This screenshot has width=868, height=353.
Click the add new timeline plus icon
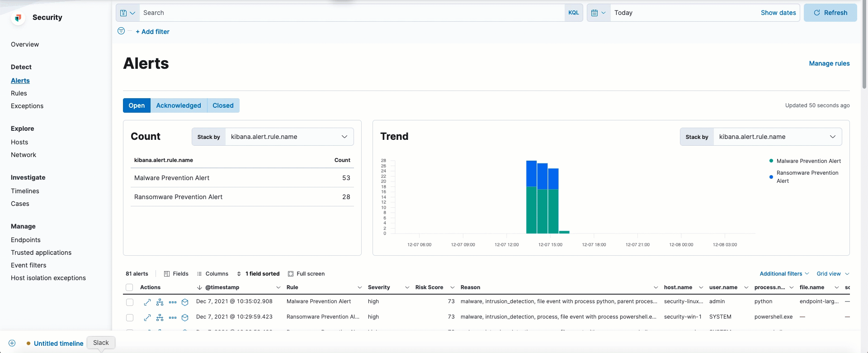[x=12, y=343]
